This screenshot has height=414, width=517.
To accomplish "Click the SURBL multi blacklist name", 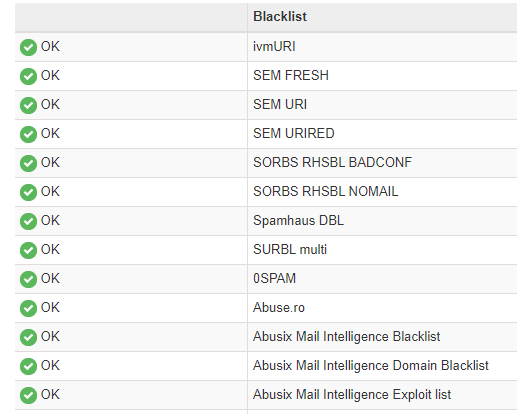I will click(290, 249).
